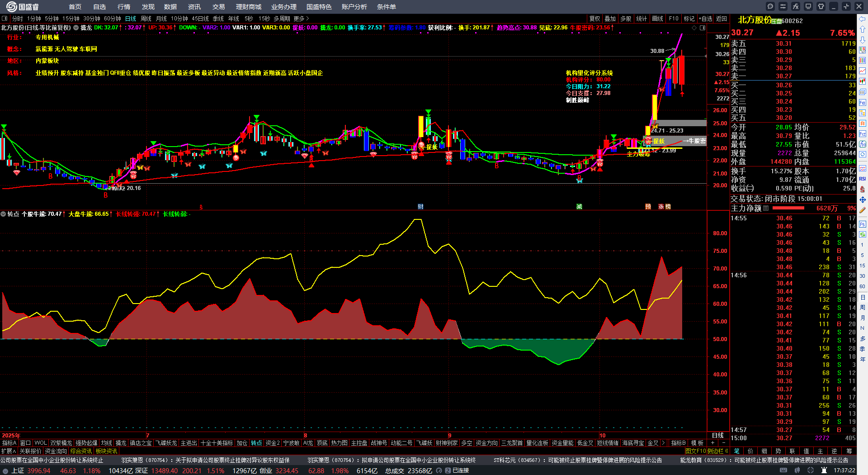Open the dropdown circle beside 搞龙 indicator
Viewport: 868px width, 475px height.
[x=76, y=28]
